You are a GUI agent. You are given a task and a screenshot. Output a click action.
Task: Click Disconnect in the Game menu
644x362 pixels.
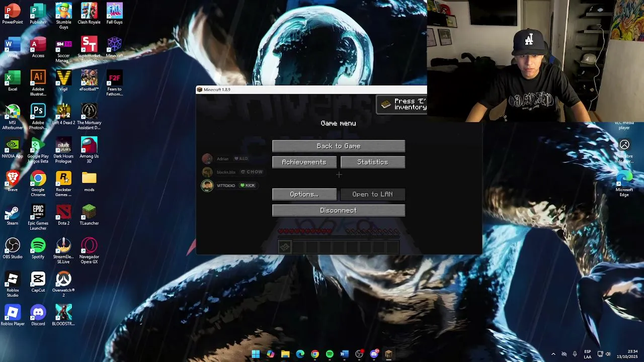tap(339, 210)
